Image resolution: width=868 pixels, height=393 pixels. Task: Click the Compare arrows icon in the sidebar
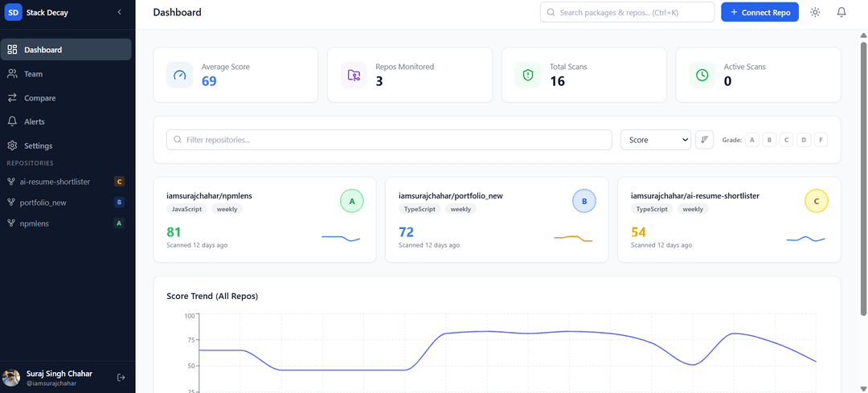coord(12,98)
